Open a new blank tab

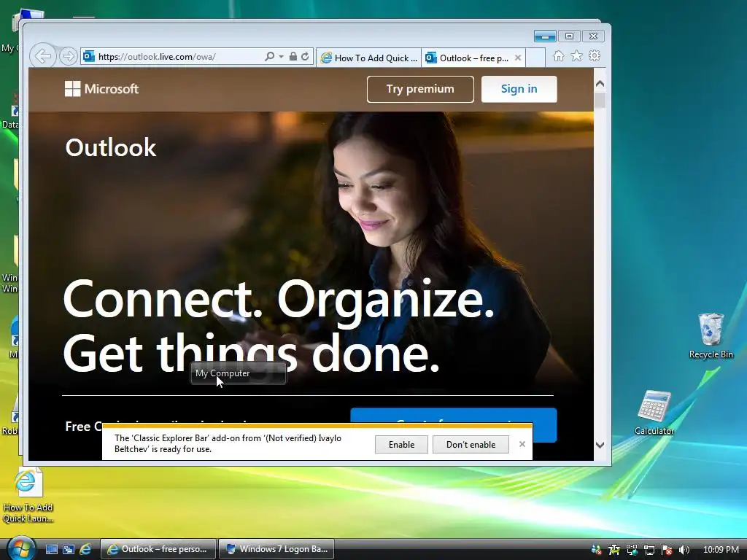(x=536, y=58)
